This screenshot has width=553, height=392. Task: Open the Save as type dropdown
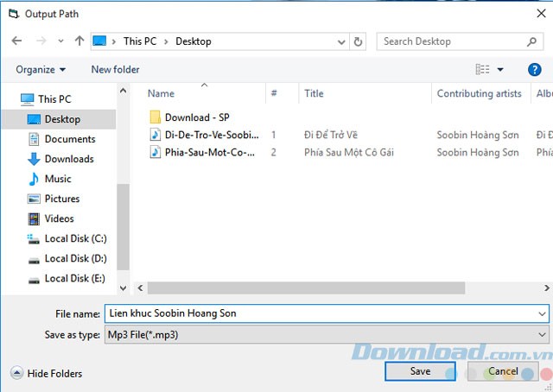point(327,334)
